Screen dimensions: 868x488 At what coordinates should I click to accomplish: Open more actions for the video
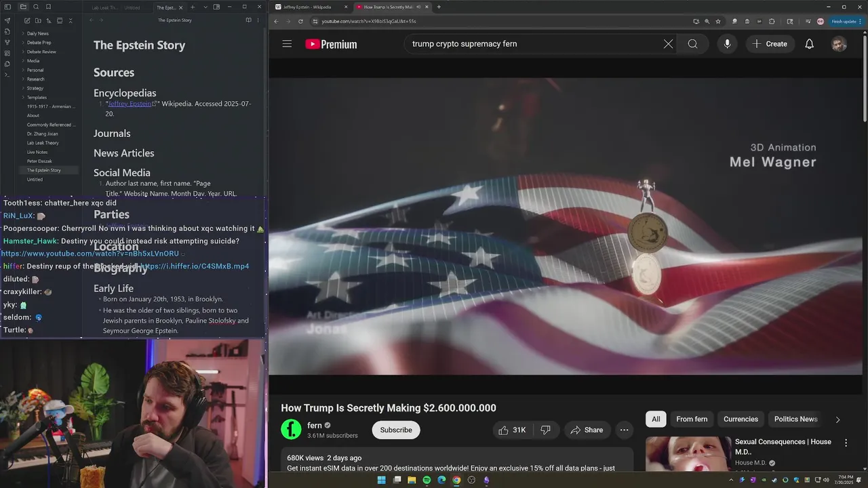624,430
